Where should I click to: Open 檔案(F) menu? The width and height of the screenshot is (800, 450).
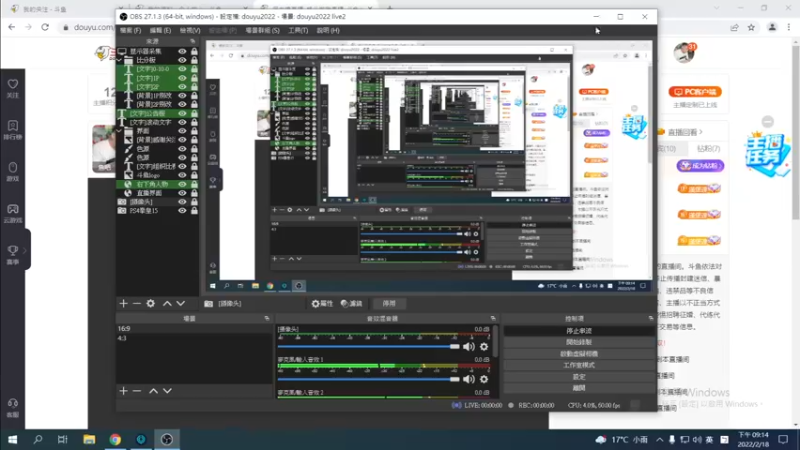(x=131, y=31)
